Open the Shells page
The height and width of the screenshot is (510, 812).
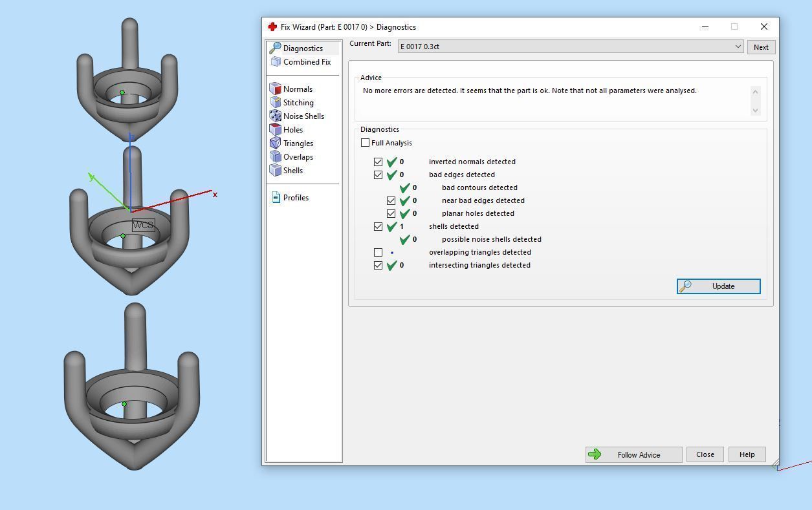pyautogui.click(x=292, y=170)
